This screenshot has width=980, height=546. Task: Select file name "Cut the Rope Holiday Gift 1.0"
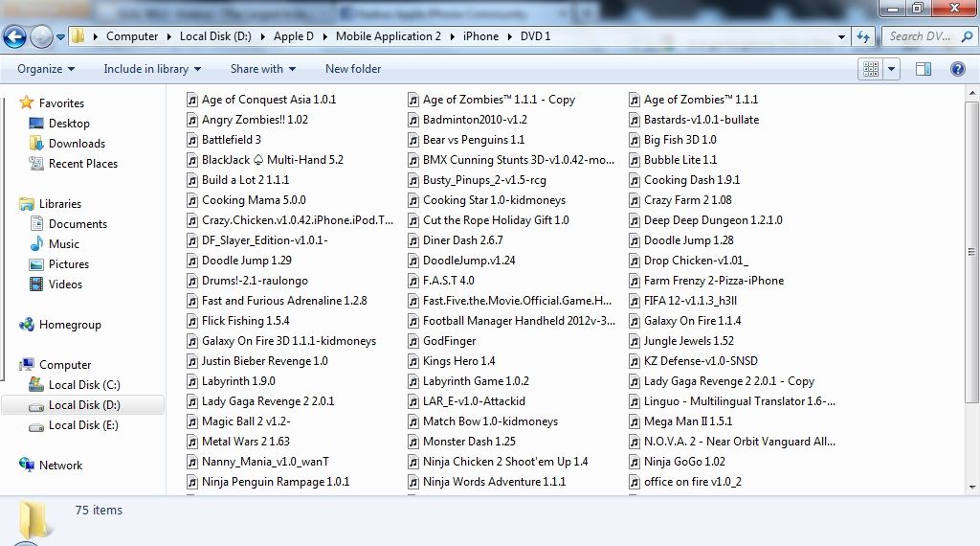click(496, 220)
